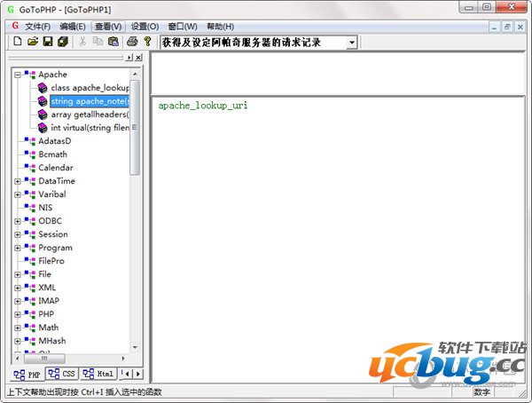Create a new file with the toolbar icon
The width and height of the screenshot is (532, 403).
tap(18, 42)
